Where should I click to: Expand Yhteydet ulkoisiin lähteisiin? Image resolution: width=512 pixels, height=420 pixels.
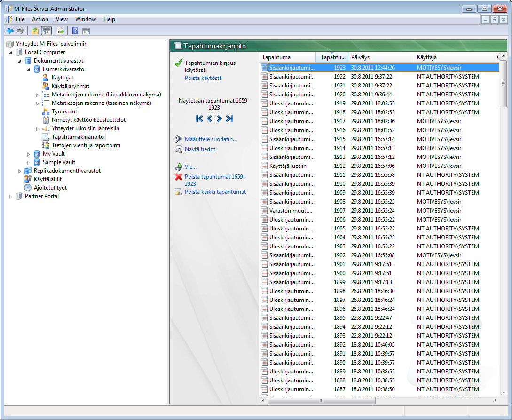[37, 129]
